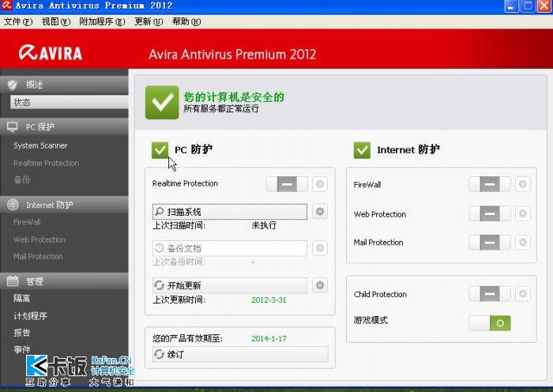This screenshot has width=553, height=392.
Task: Open 事件 events in sidebar
Action: [22, 349]
